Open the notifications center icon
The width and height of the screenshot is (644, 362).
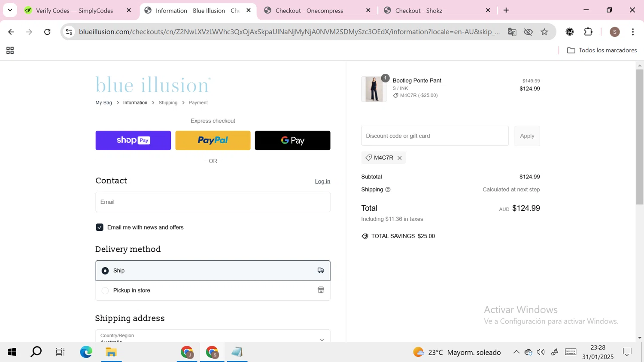[x=627, y=352]
